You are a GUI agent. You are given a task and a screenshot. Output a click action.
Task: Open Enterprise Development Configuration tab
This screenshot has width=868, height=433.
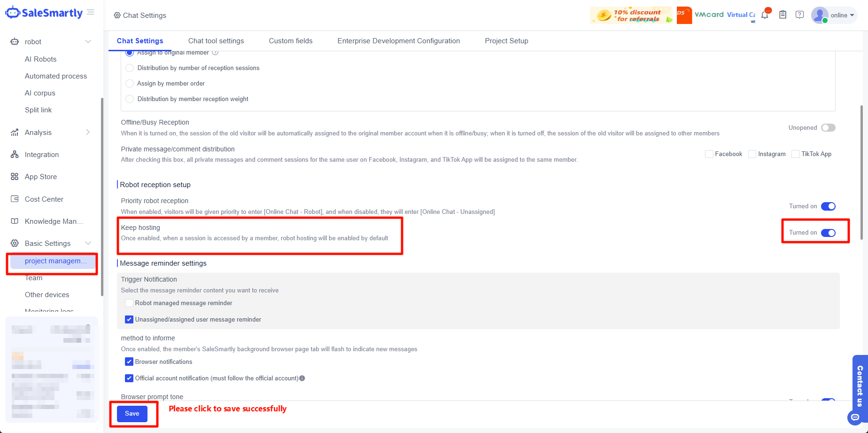click(399, 41)
